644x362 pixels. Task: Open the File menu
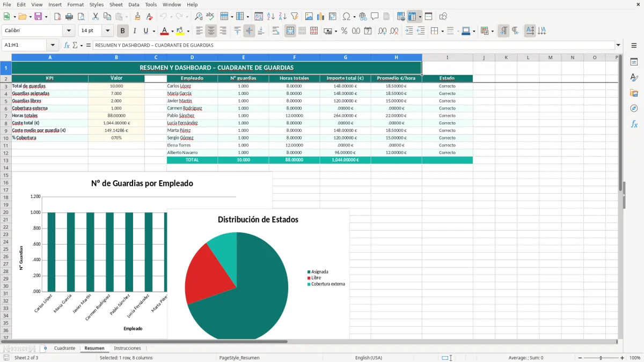(x=7, y=4)
